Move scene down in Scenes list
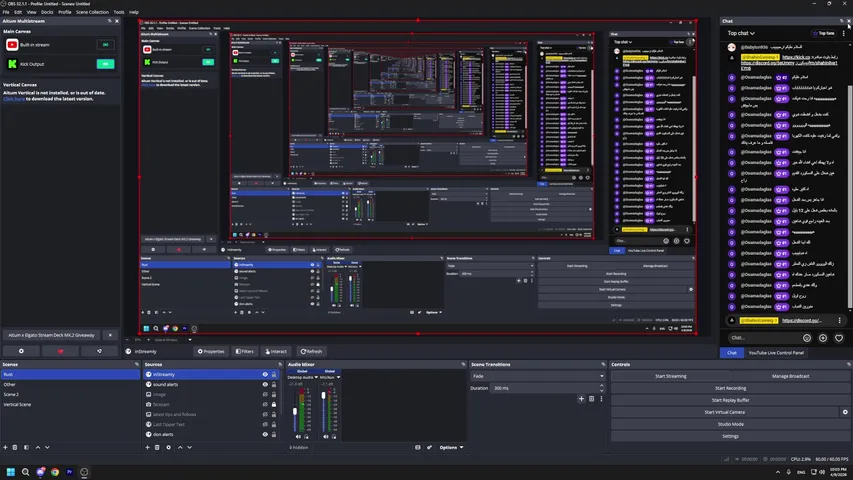Viewport: 853px width, 480px height. click(x=47, y=447)
